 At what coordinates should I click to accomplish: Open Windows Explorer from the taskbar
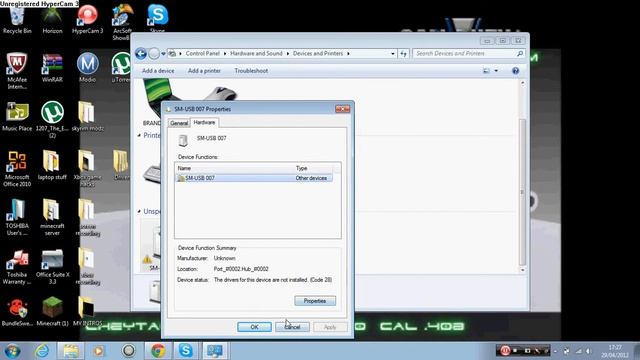(71, 351)
